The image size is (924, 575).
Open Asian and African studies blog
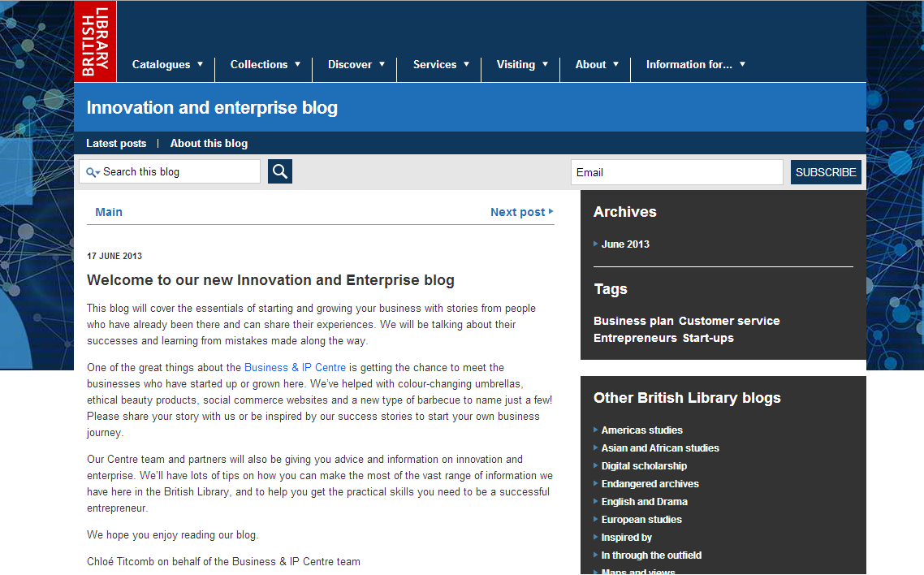[660, 447]
